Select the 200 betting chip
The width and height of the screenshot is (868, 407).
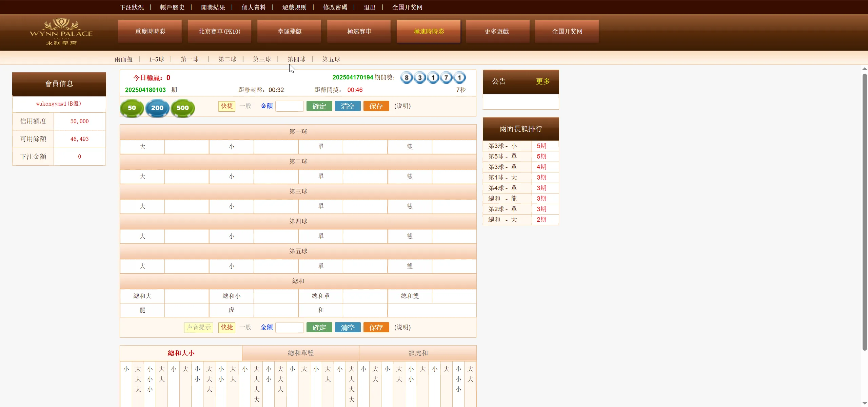pos(157,108)
